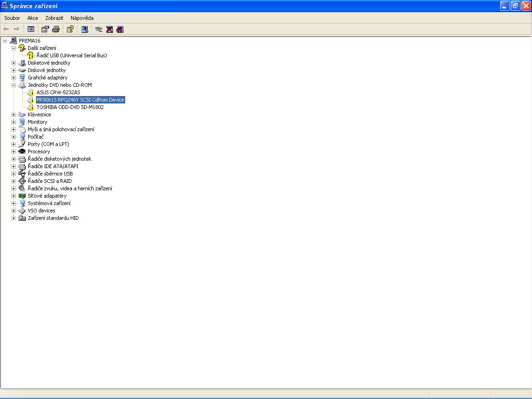Select Řadič USB (Universal Serial Bus)
This screenshot has height=399, width=532.
pos(72,55)
